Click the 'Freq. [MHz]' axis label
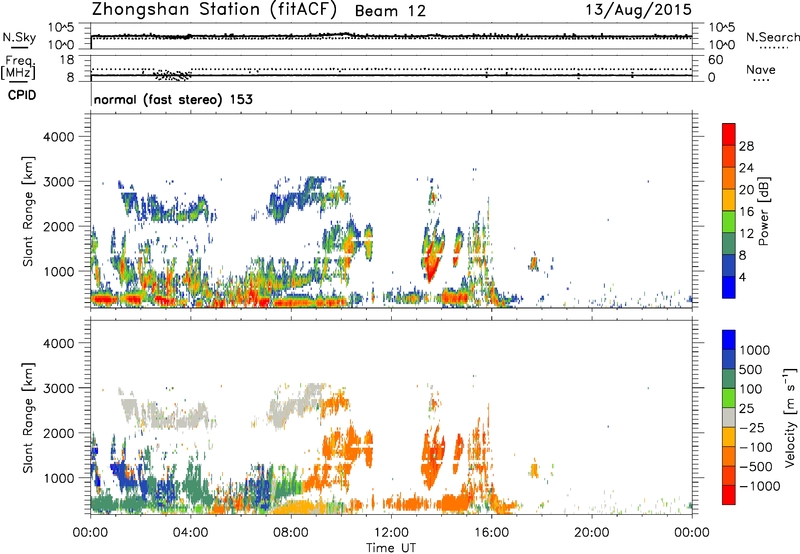This screenshot has height=554, width=800. click(19, 67)
